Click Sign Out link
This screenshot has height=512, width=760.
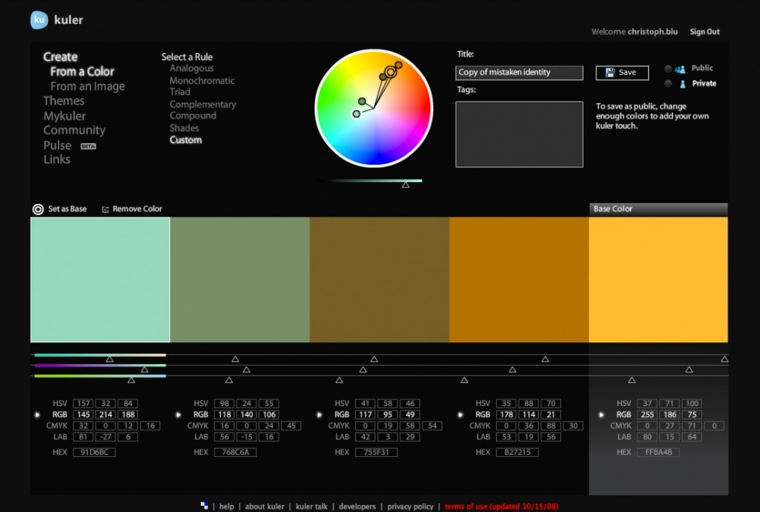tap(705, 32)
